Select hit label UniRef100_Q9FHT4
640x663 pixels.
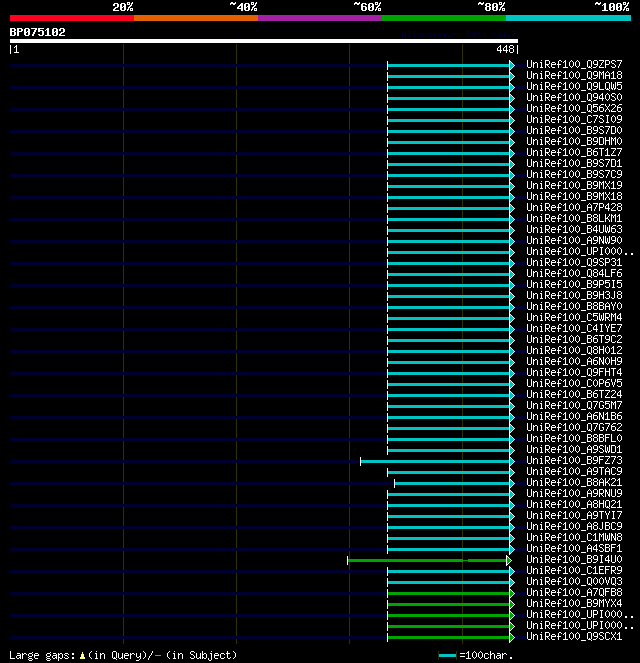pos(574,372)
